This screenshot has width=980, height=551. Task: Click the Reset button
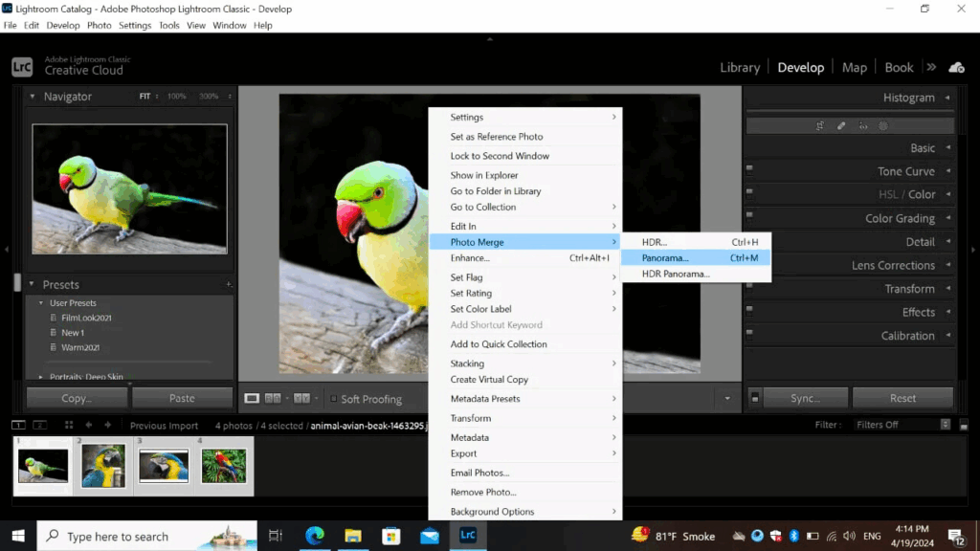[x=902, y=398]
